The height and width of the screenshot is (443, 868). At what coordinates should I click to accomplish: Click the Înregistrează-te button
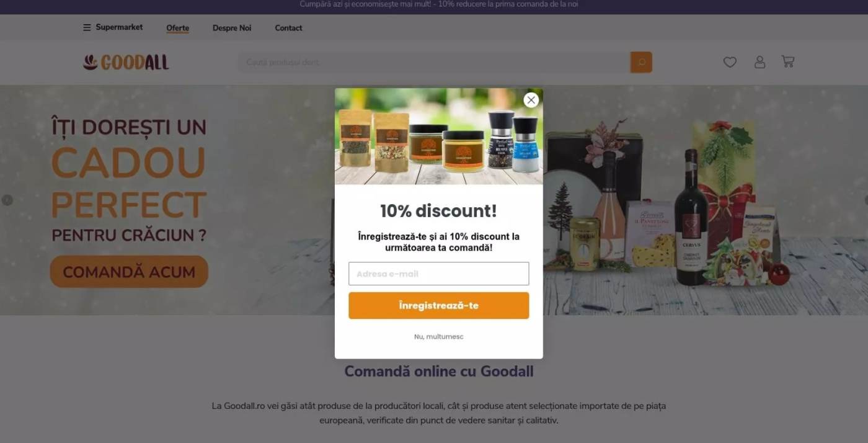(438, 305)
